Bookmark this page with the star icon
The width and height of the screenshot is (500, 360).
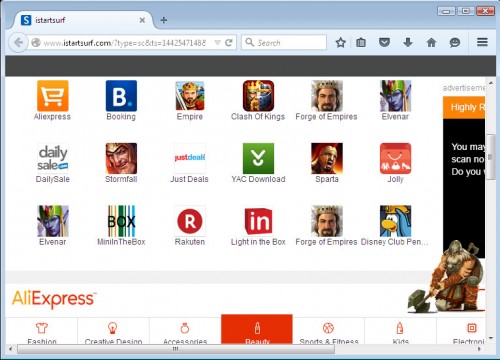[x=341, y=43]
